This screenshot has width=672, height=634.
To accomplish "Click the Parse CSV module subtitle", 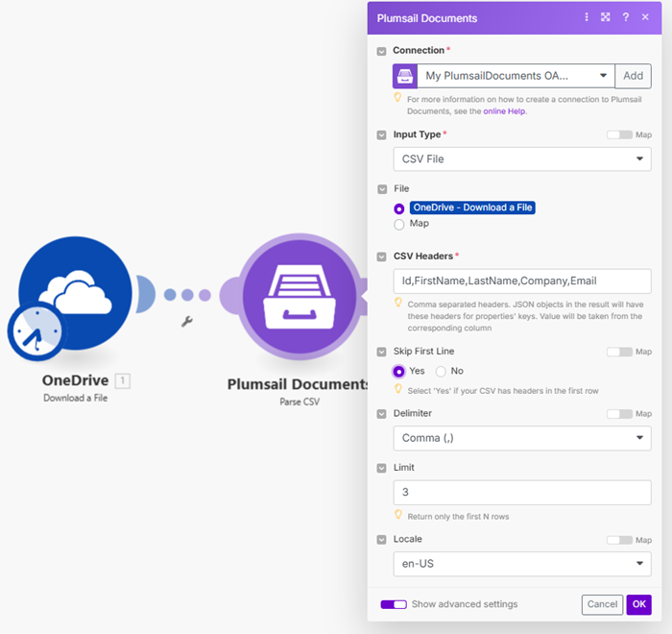I will [300, 402].
